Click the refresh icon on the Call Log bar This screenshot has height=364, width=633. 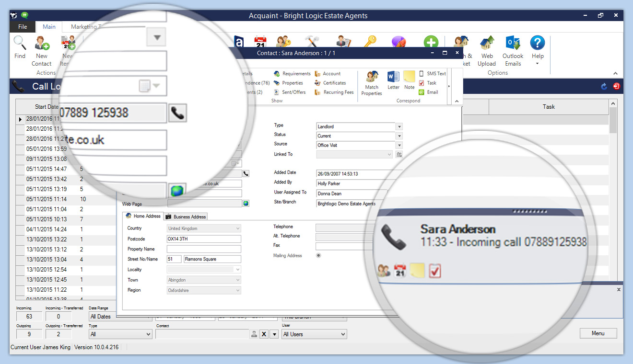604,86
